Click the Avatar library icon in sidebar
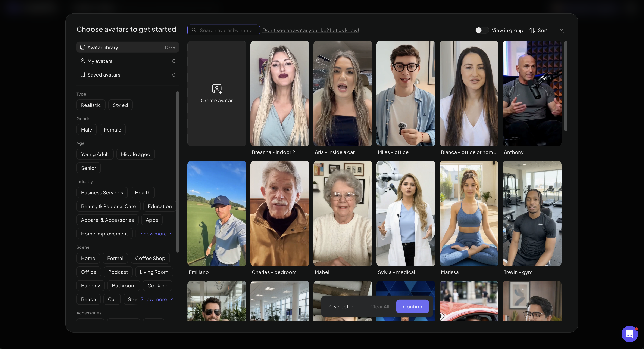The image size is (644, 349). [82, 47]
